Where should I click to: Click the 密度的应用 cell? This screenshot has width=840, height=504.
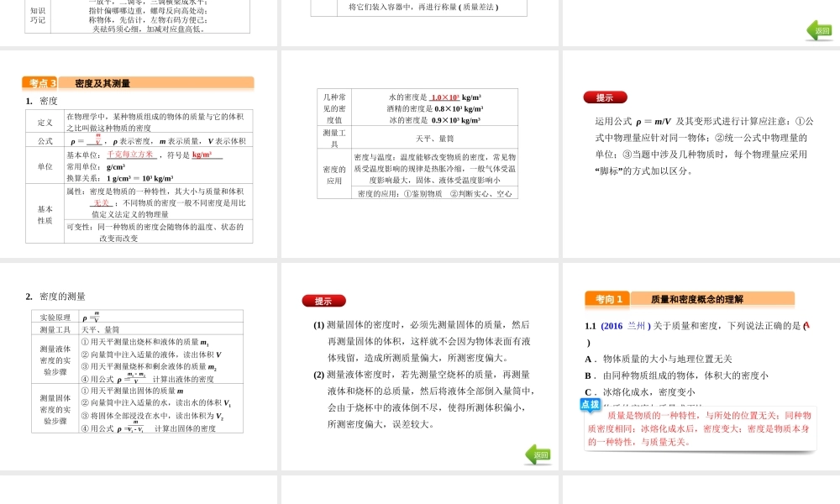pyautogui.click(x=334, y=175)
